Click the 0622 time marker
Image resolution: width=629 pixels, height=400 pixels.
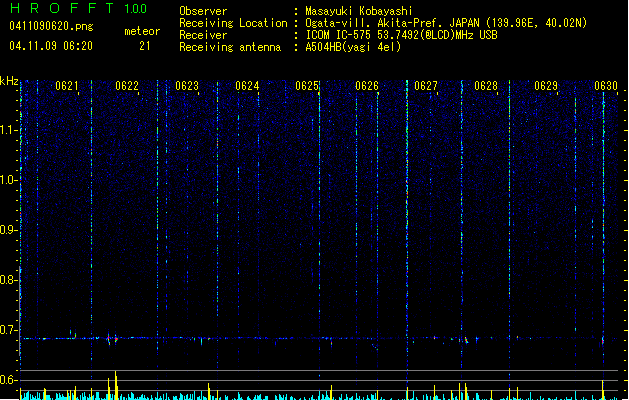(x=127, y=86)
